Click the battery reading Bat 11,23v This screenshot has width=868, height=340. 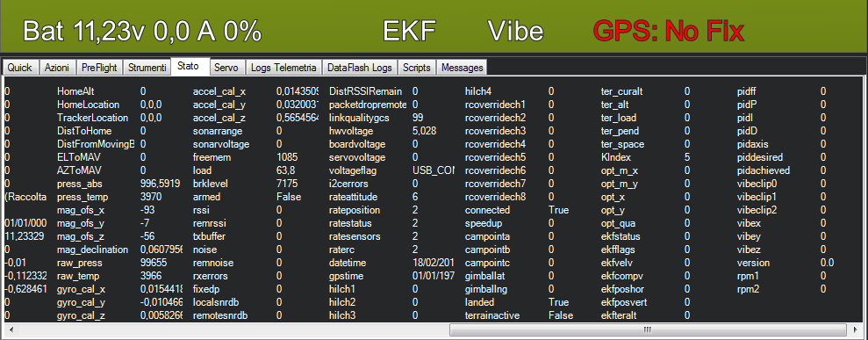pyautogui.click(x=85, y=32)
